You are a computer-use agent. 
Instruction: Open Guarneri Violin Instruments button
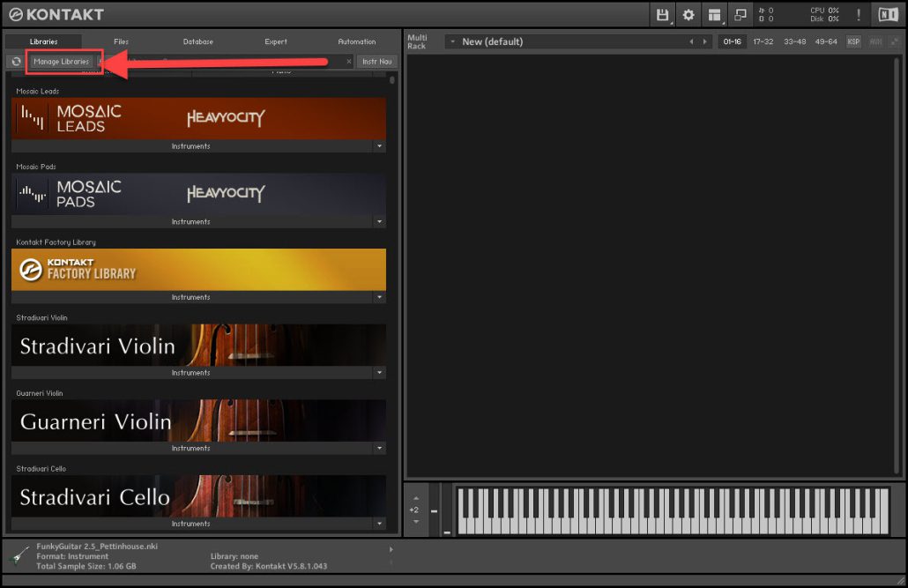click(x=191, y=449)
